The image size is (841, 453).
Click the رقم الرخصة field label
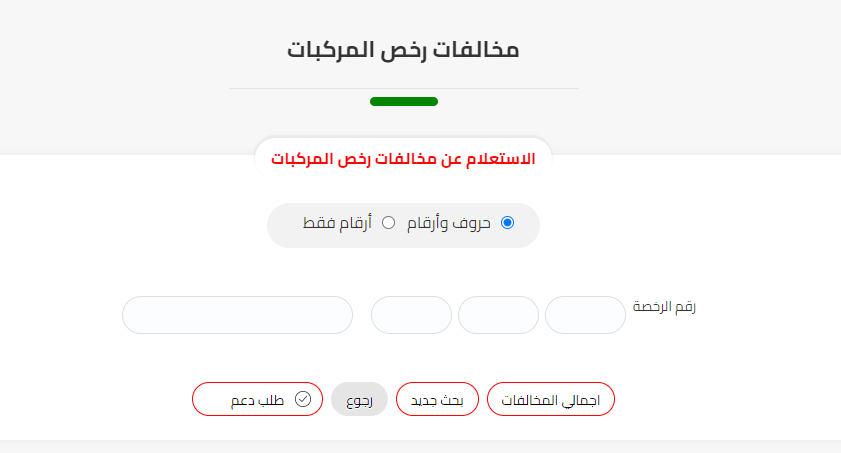coord(664,306)
